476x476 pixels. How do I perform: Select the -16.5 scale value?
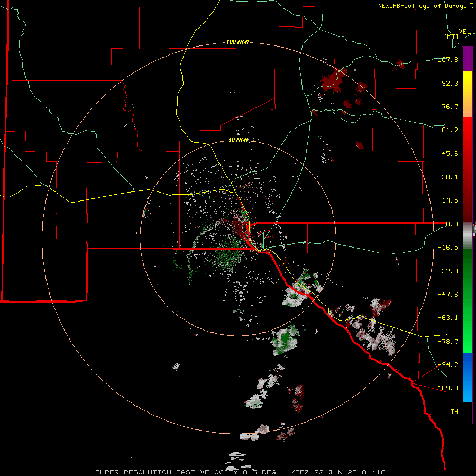[x=448, y=248]
